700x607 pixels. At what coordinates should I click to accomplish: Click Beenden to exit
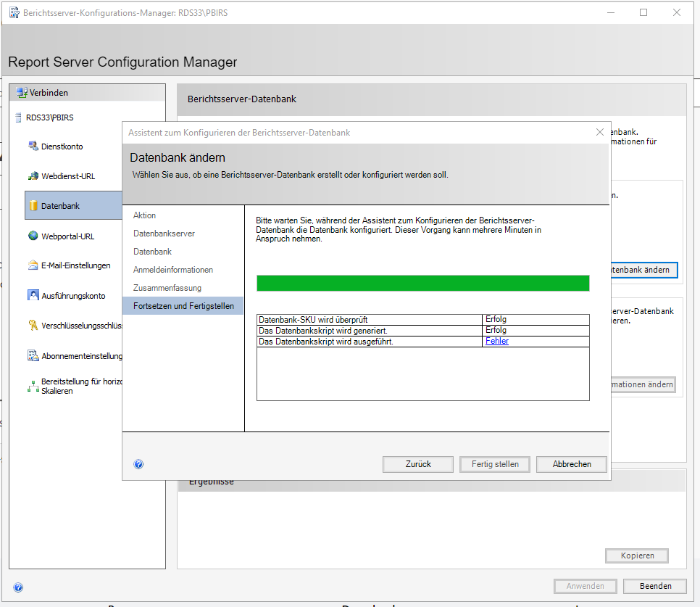[655, 586]
